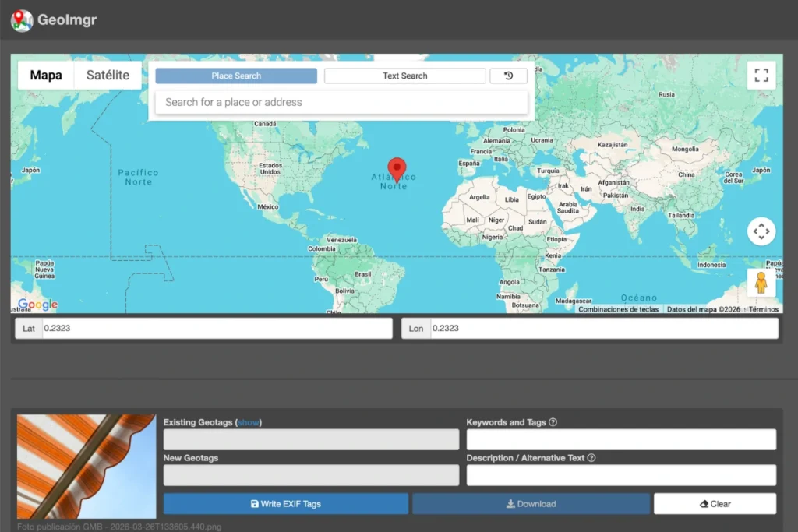Screen dimensions: 798x532
Task: Select the Mapa map type
Action: [x=46, y=76]
